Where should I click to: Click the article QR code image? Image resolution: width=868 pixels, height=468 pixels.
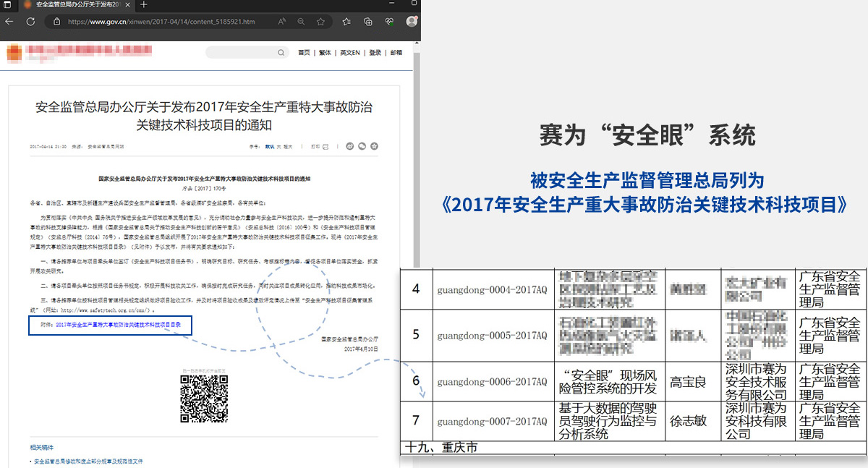pos(204,399)
